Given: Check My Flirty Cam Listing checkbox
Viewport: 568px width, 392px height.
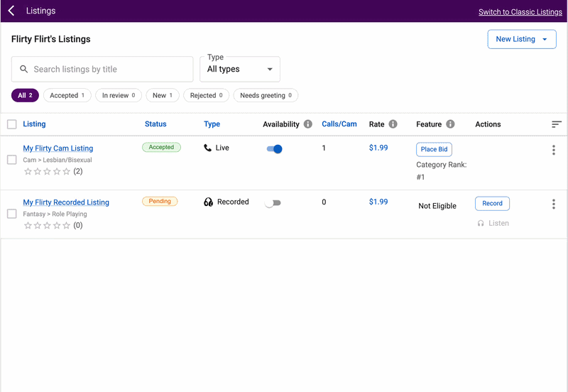Looking at the screenshot, I should [x=12, y=160].
